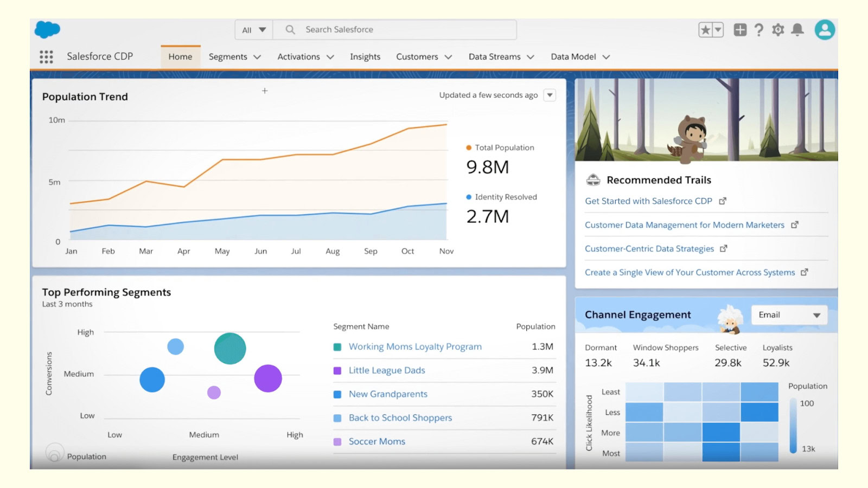Expand the favorites list arrow
Screen dimensions: 868x488
click(718, 30)
